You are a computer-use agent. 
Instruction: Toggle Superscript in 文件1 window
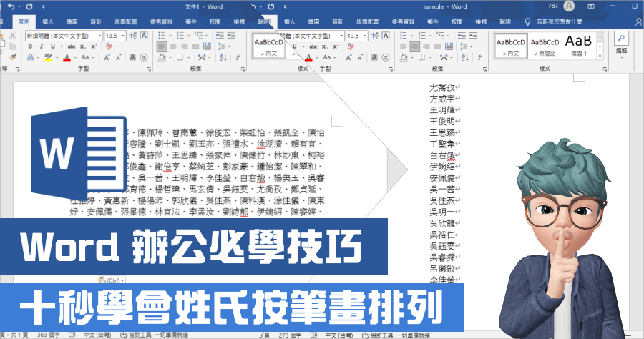coord(94,46)
